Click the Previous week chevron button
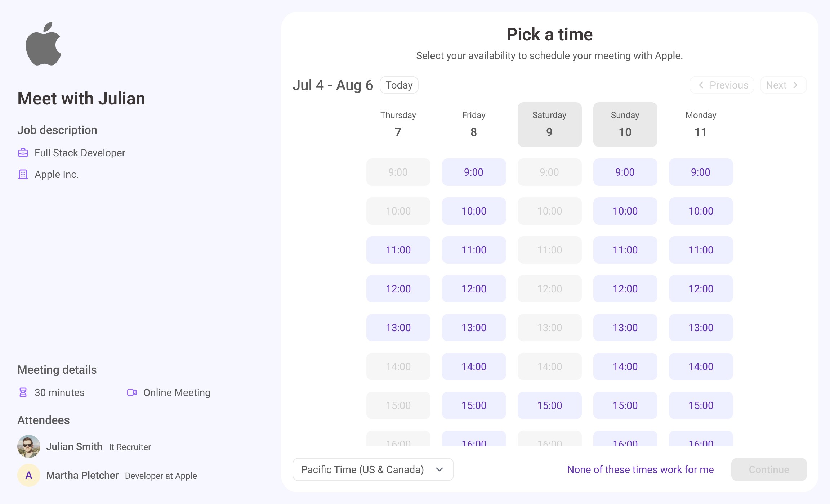830x504 pixels. [x=722, y=85]
